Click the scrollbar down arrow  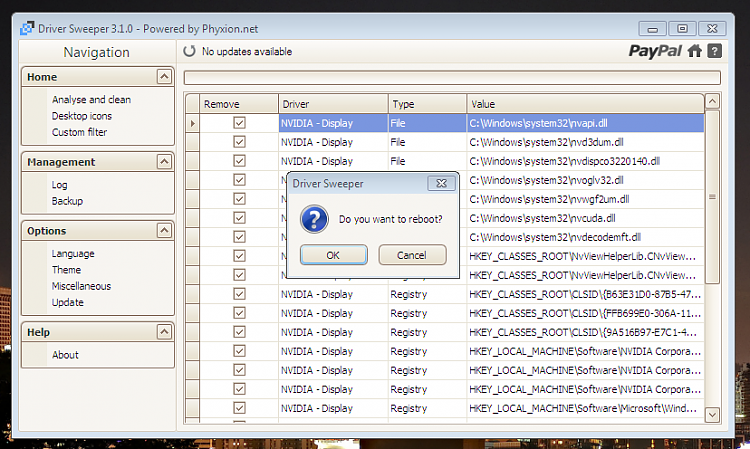pyautogui.click(x=712, y=415)
